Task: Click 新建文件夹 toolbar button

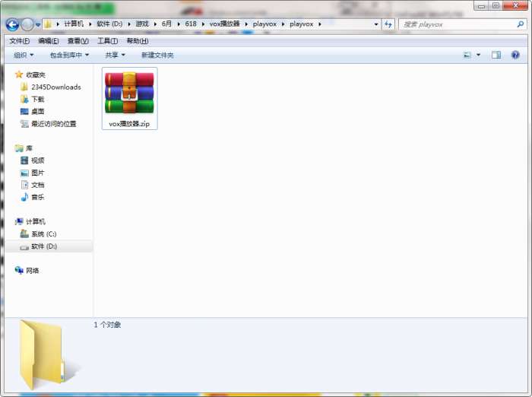Action: [157, 55]
